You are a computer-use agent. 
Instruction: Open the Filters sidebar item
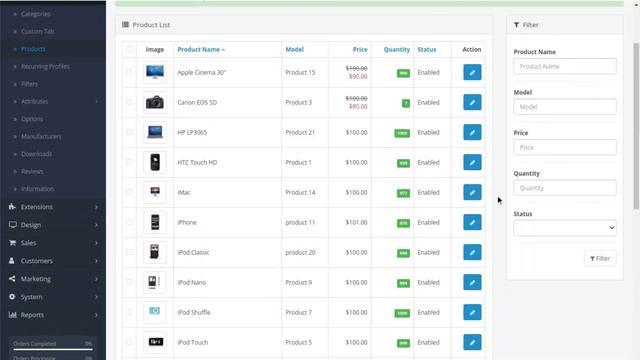pos(29,84)
